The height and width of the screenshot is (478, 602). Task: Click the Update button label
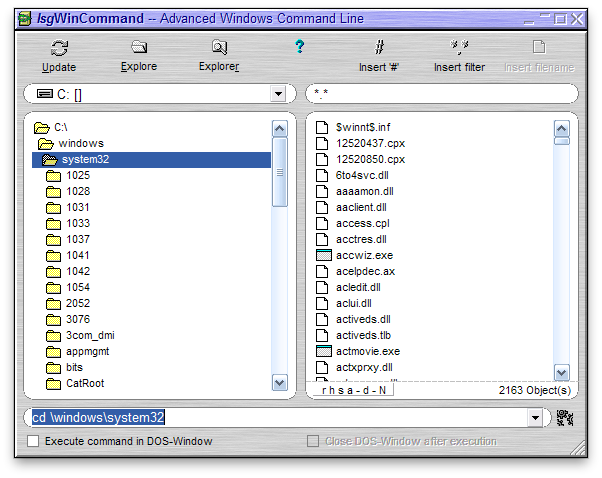[59, 67]
